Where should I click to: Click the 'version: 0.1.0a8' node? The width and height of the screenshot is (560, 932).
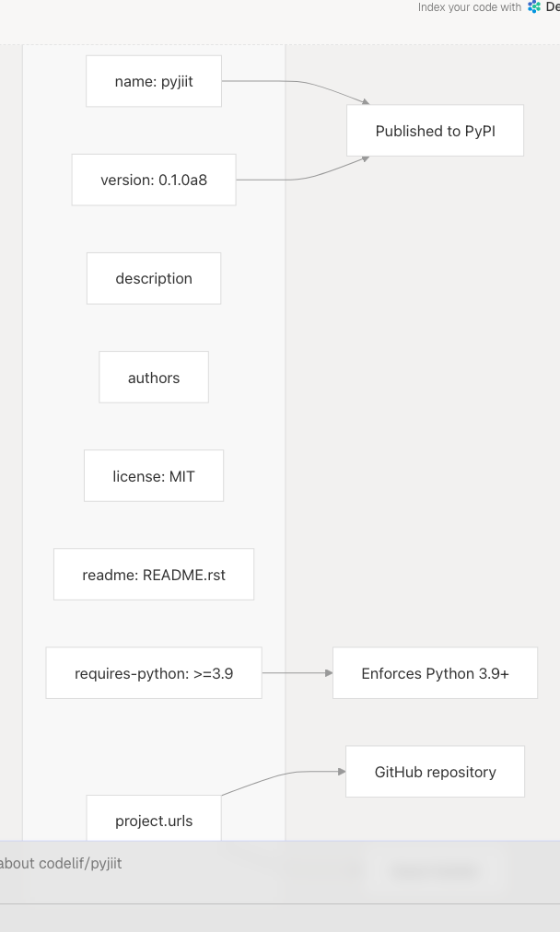[154, 180]
